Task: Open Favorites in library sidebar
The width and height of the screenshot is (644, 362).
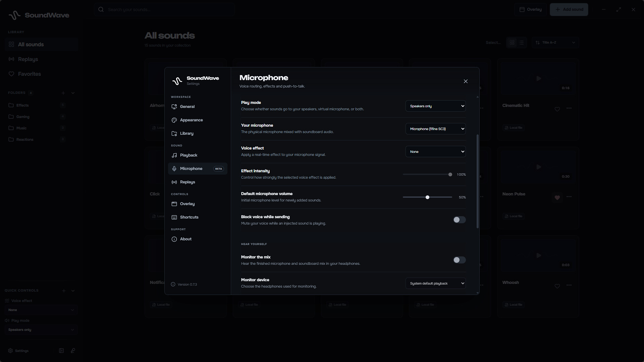Action: 42,74
